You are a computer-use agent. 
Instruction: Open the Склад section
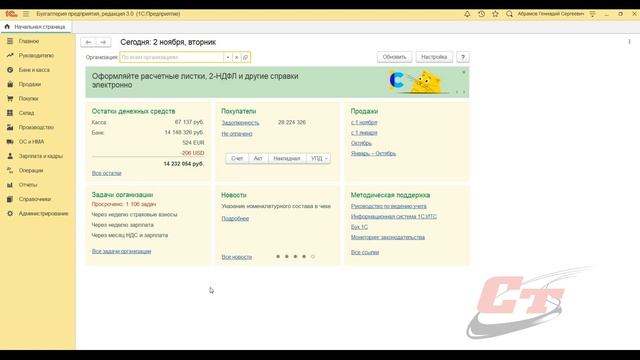click(x=26, y=113)
